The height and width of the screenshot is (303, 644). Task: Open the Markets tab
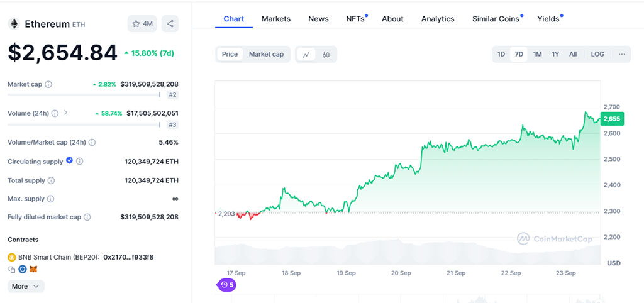tap(276, 19)
